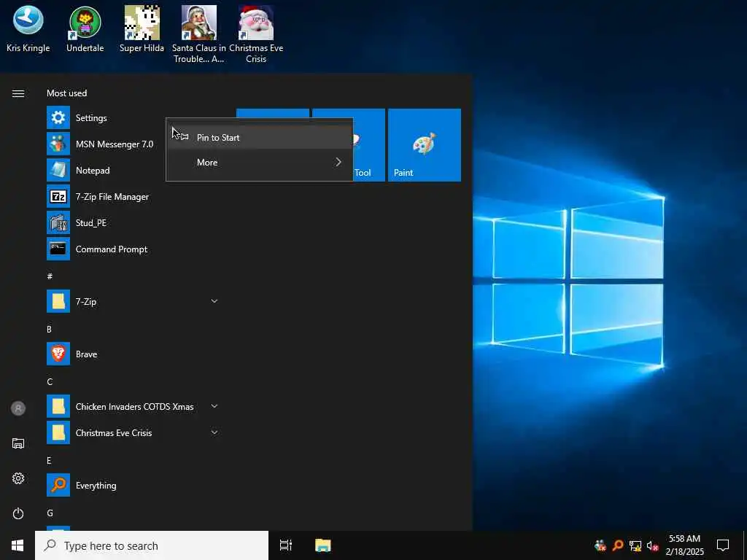The image size is (747, 560).
Task: Open the Kris Kringle desktop shortcut
Action: (28, 28)
